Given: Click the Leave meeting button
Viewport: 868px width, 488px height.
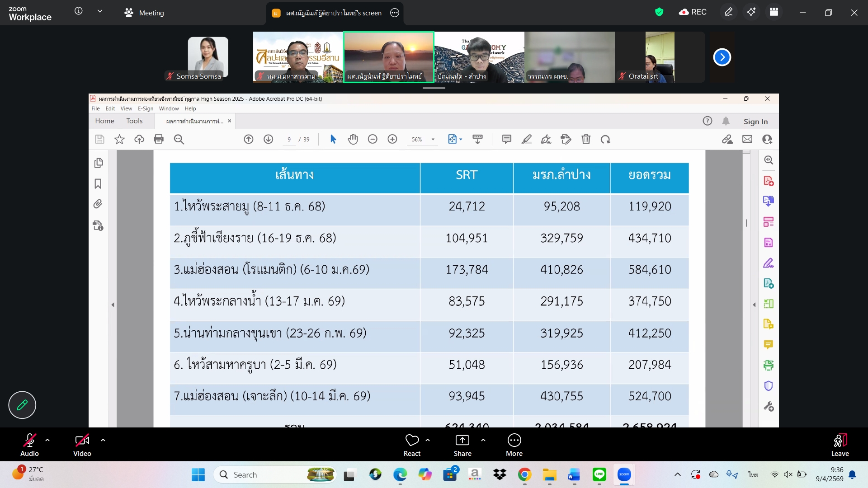Looking at the screenshot, I should [840, 445].
